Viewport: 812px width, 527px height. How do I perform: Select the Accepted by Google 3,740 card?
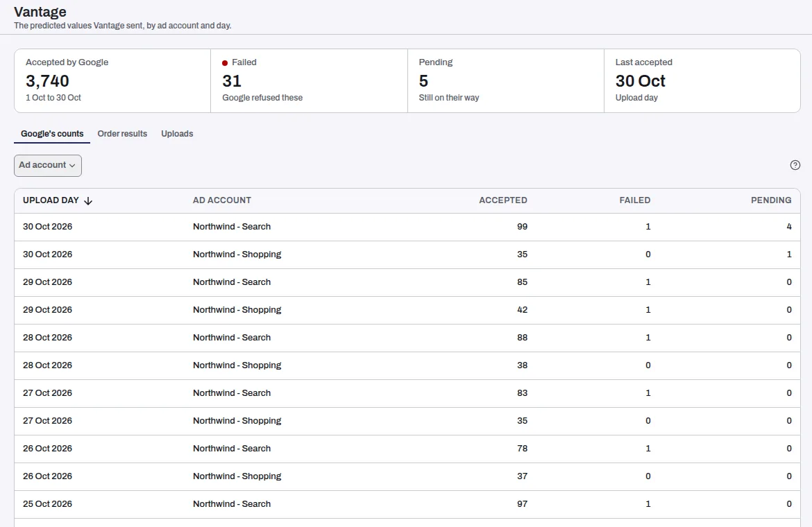(112, 80)
